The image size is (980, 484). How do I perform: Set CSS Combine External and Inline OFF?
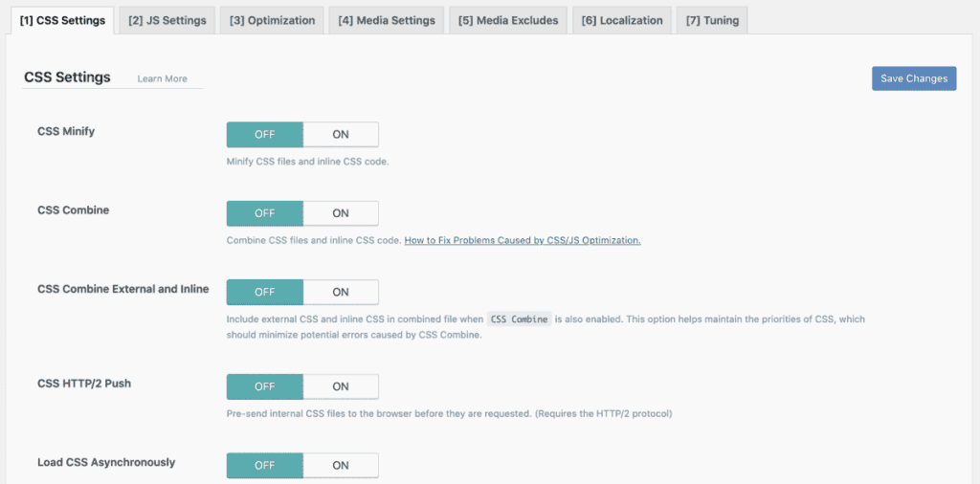264,292
